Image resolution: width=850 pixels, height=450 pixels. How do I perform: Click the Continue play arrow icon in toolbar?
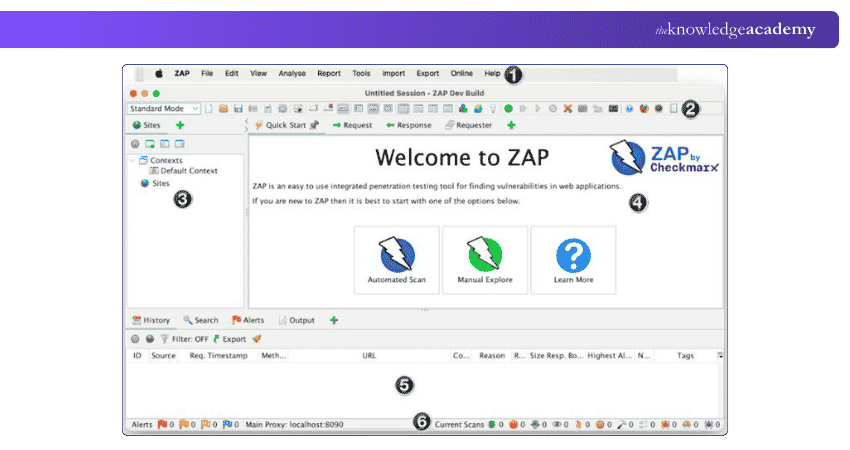pos(538,108)
